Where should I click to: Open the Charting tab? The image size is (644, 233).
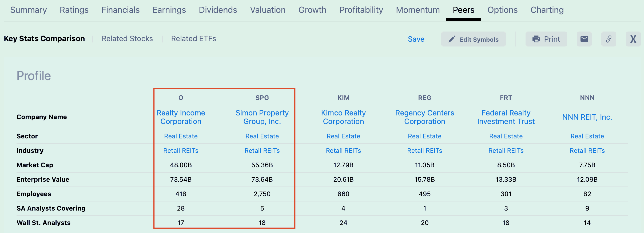coord(547,10)
